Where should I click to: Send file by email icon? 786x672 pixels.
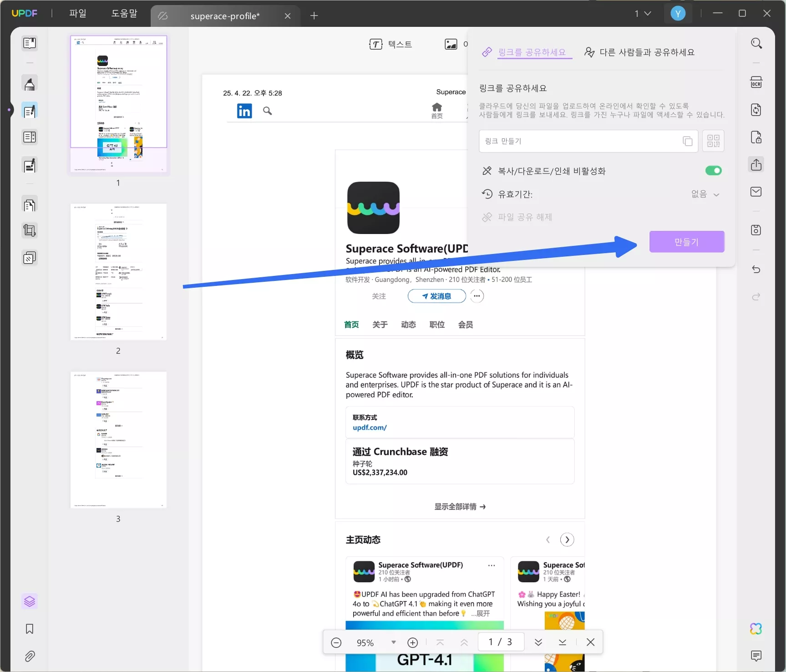click(x=756, y=192)
